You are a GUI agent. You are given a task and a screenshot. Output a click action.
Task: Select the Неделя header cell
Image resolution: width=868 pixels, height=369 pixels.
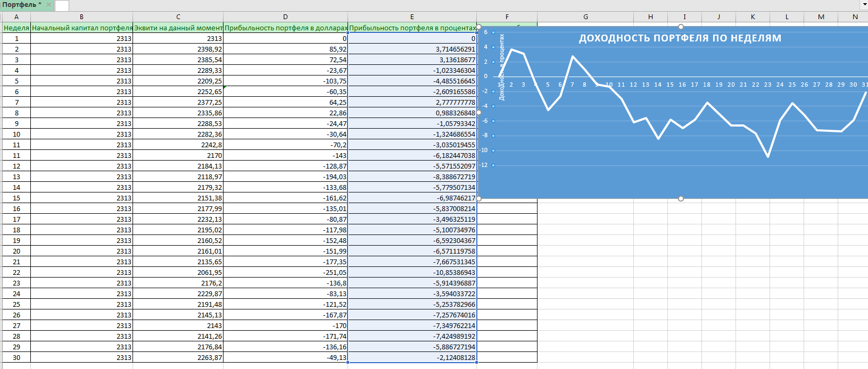coord(16,28)
